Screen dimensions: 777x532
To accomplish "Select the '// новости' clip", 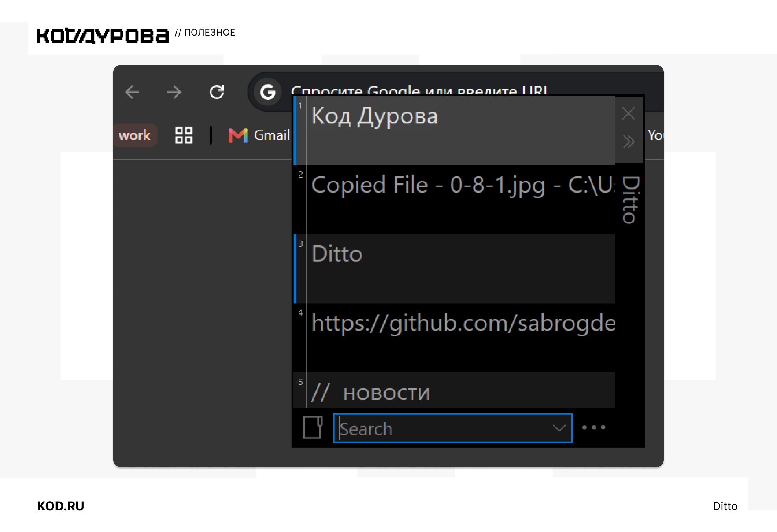I will click(x=454, y=390).
